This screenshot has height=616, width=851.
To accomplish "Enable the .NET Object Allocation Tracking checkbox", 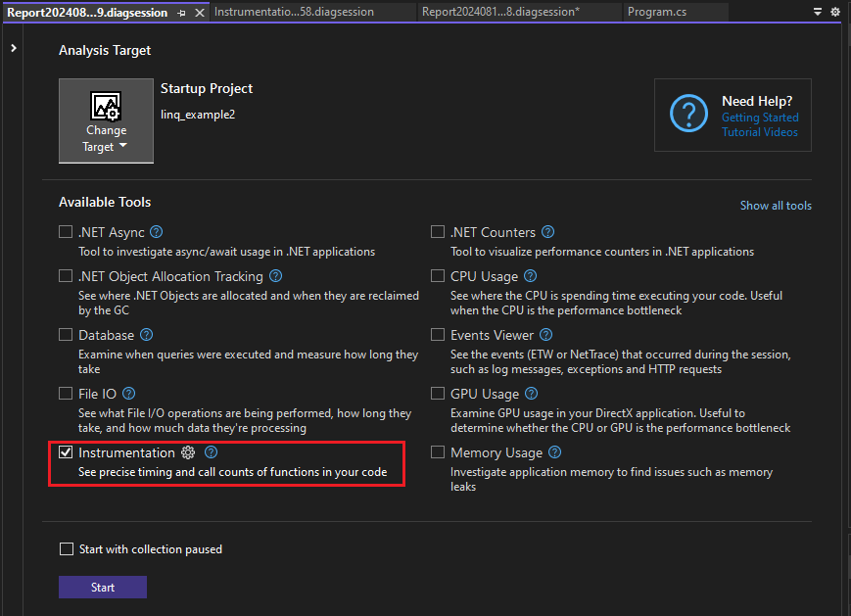I will 66,276.
